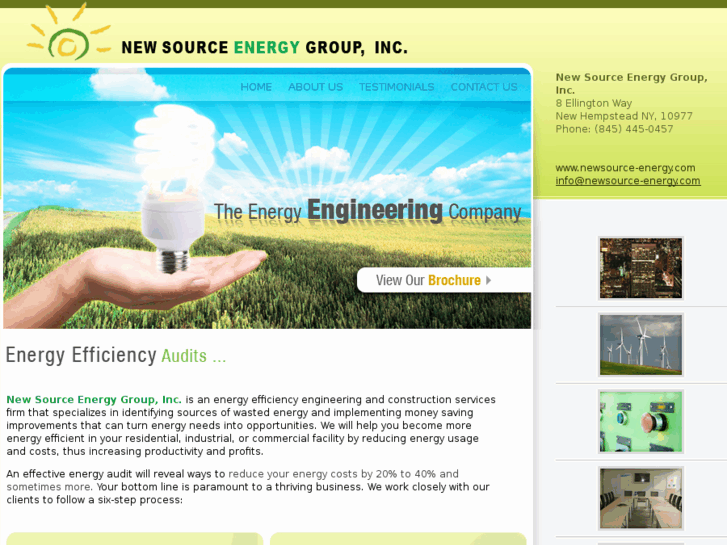Image resolution: width=727 pixels, height=545 pixels.
Task: Navigate to CONTACT US
Action: [484, 87]
